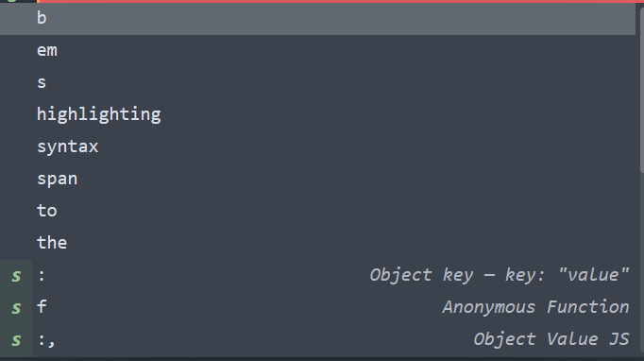This screenshot has height=361, width=644.
Task: Click the suggestion list scrollbar thumb
Action: pos(642,89)
